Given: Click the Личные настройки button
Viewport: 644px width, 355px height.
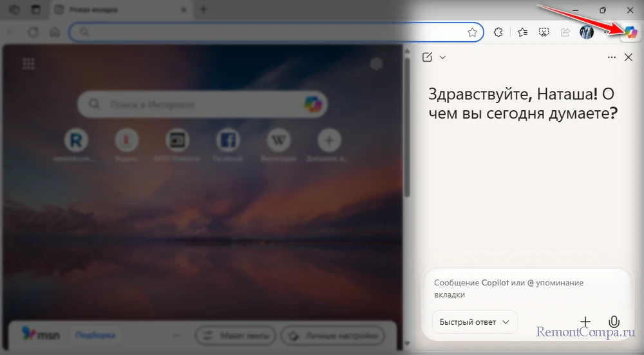Looking at the screenshot, I should pos(334,336).
